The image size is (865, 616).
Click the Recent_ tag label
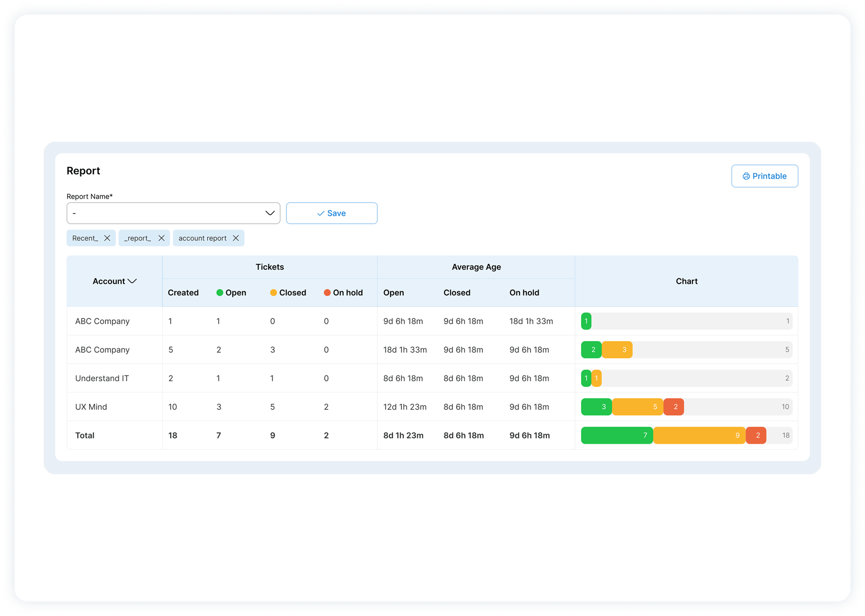[85, 238]
